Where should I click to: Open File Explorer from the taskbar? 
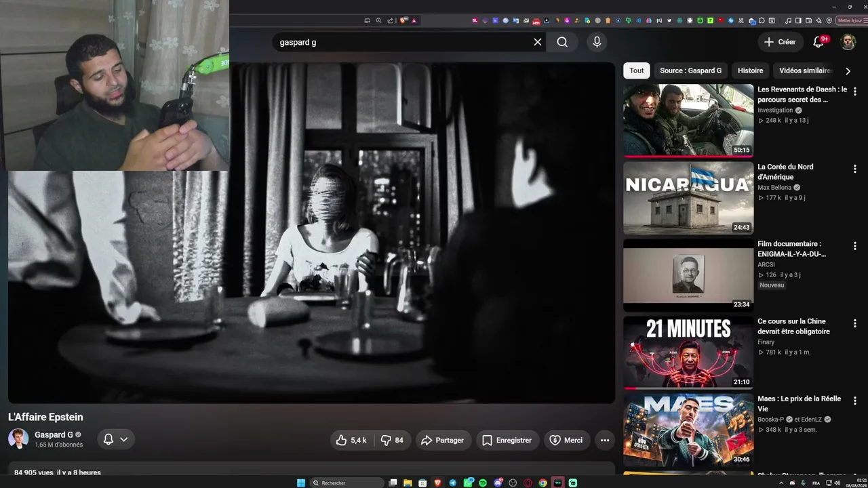click(x=408, y=483)
